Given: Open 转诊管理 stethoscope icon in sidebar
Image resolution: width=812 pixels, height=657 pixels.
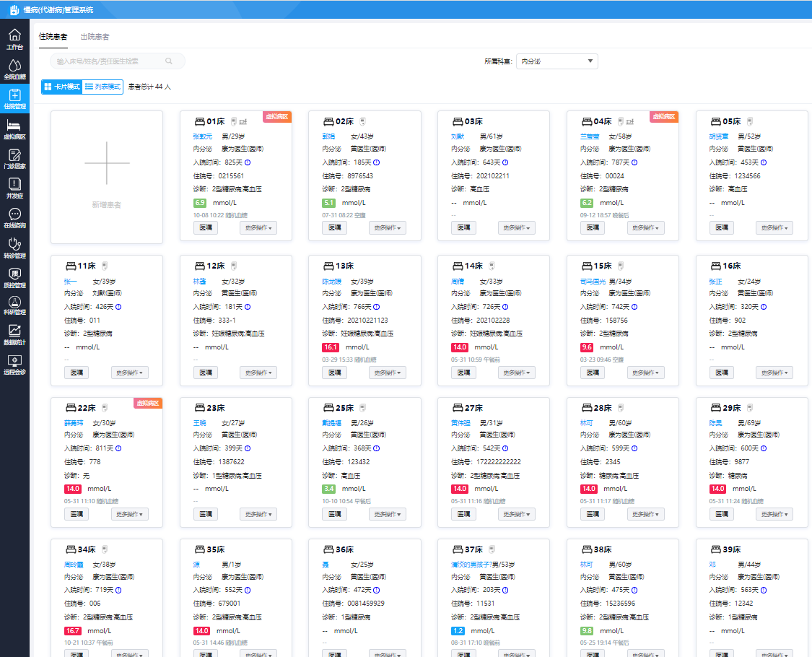Looking at the screenshot, I should (14, 248).
